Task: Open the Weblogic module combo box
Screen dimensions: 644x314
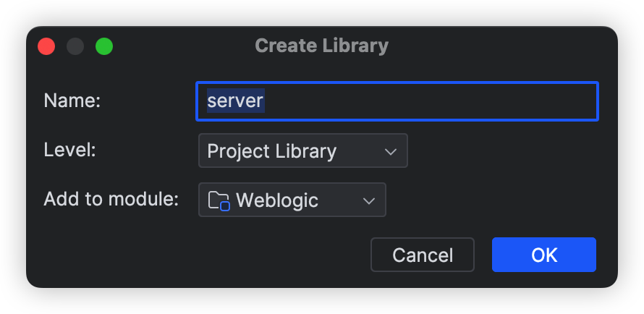Action: tap(292, 200)
